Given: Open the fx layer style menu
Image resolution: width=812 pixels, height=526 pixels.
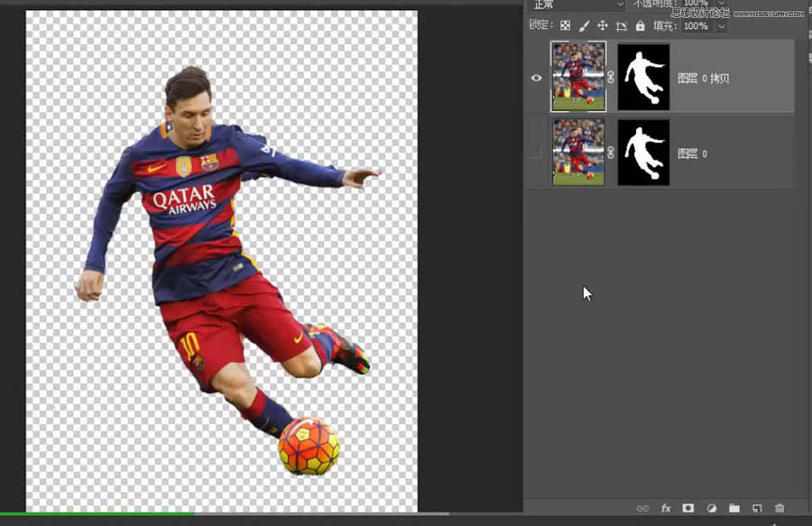Looking at the screenshot, I should coord(666,509).
